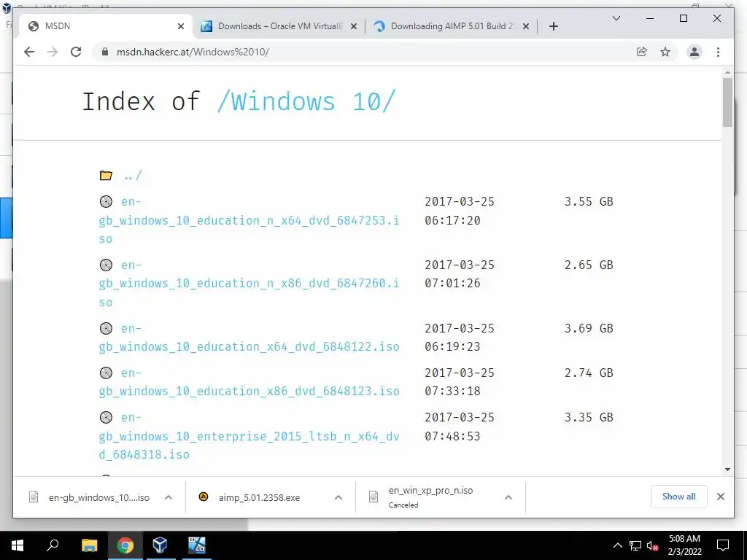Bookmark this page with the star icon

tap(665, 52)
